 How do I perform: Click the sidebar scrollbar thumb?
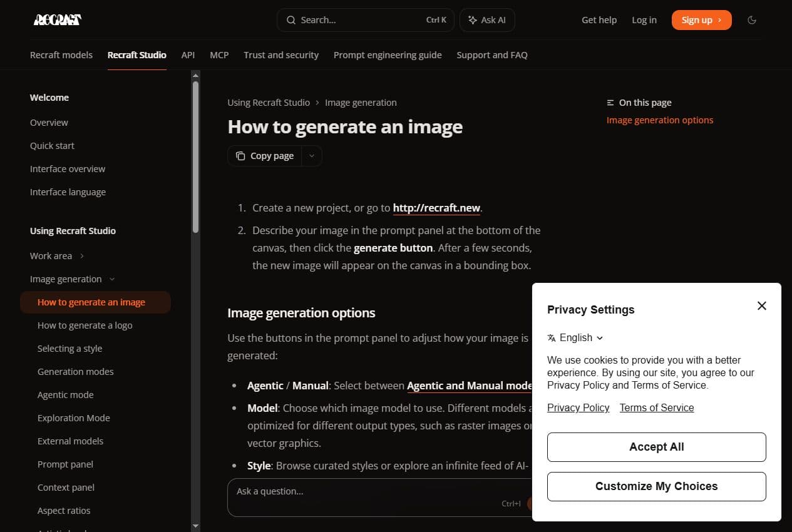click(x=195, y=157)
